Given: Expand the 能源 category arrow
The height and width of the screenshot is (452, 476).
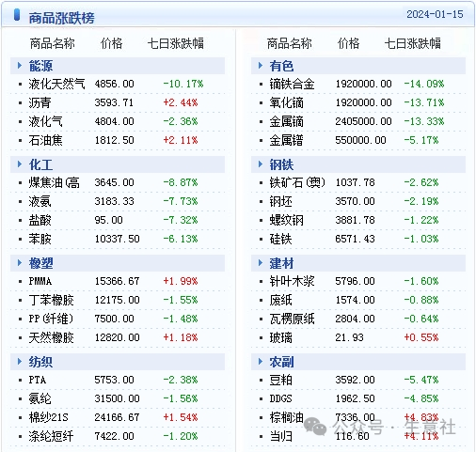Looking at the screenshot, I should [x=20, y=66].
